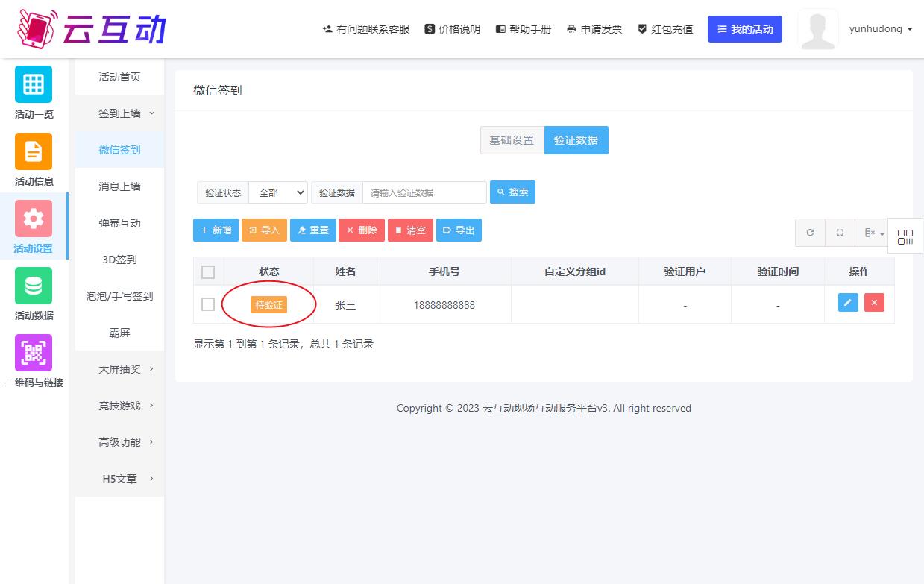Image resolution: width=924 pixels, height=584 pixels.
Task: Click the 搜索 search button
Action: click(x=512, y=192)
